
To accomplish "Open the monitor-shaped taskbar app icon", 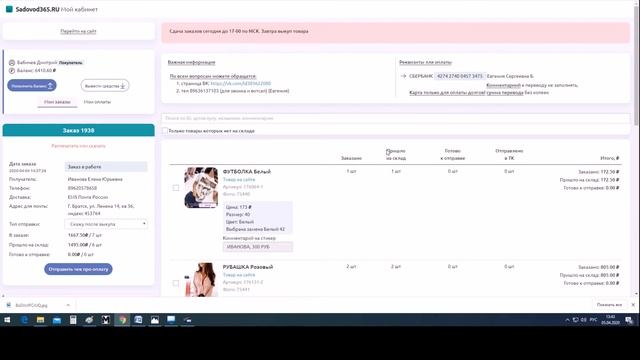I will tap(171, 320).
